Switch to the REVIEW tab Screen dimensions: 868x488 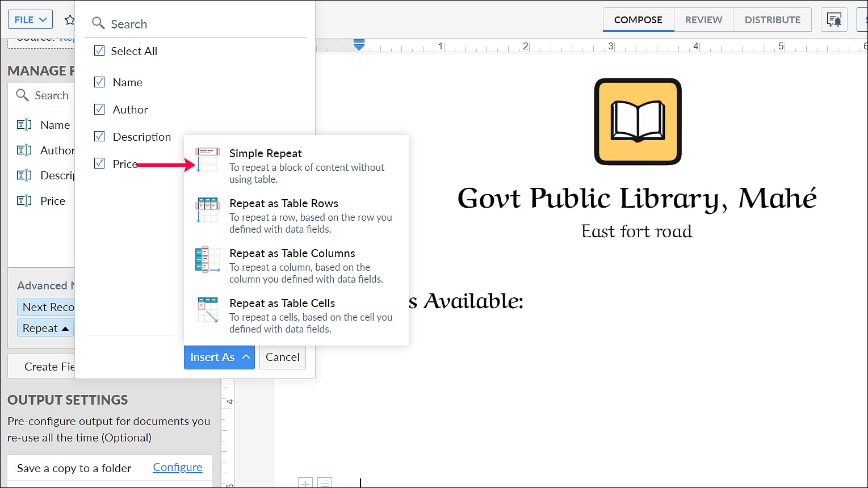click(x=703, y=20)
